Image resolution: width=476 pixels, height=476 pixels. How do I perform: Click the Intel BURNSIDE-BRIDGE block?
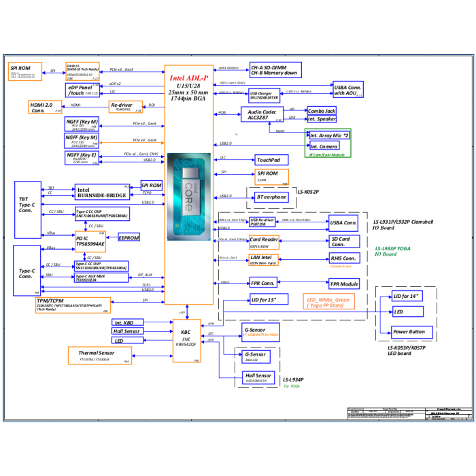102,192
